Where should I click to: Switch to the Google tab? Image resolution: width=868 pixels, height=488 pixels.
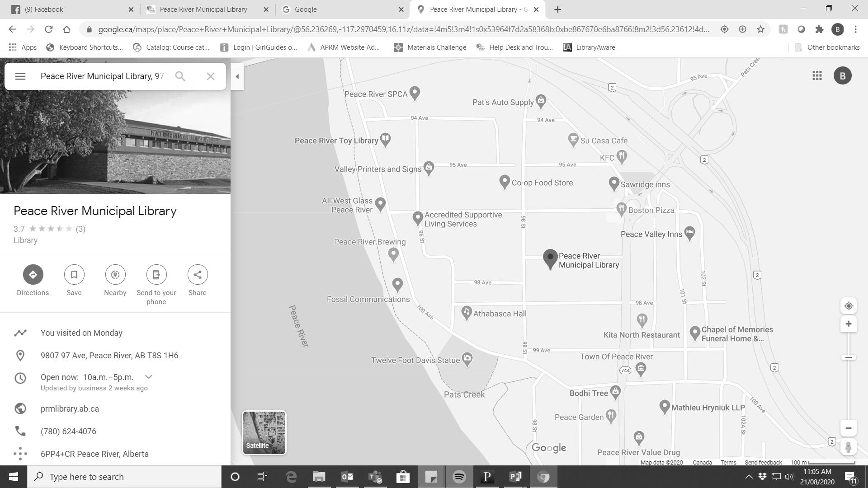coord(339,9)
